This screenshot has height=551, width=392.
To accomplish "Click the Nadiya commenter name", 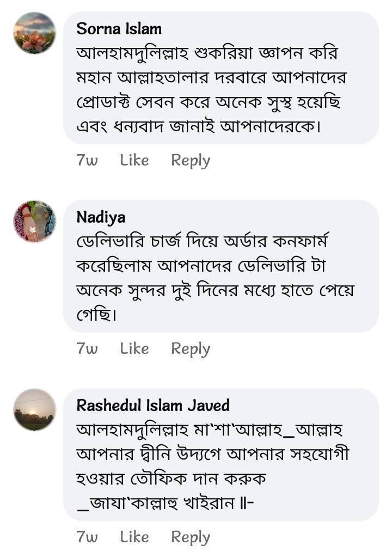I will [x=101, y=217].
